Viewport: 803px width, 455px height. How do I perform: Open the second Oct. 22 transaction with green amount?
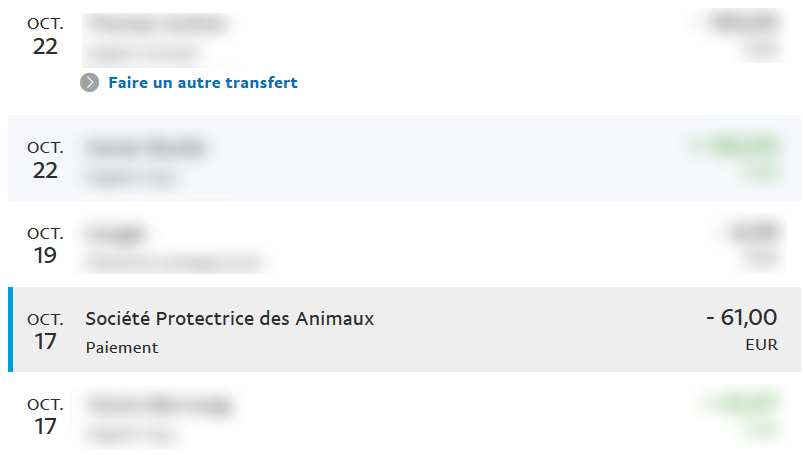click(405, 158)
